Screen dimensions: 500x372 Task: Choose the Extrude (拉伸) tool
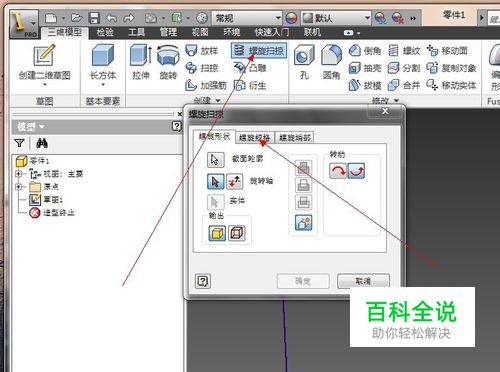click(x=141, y=63)
